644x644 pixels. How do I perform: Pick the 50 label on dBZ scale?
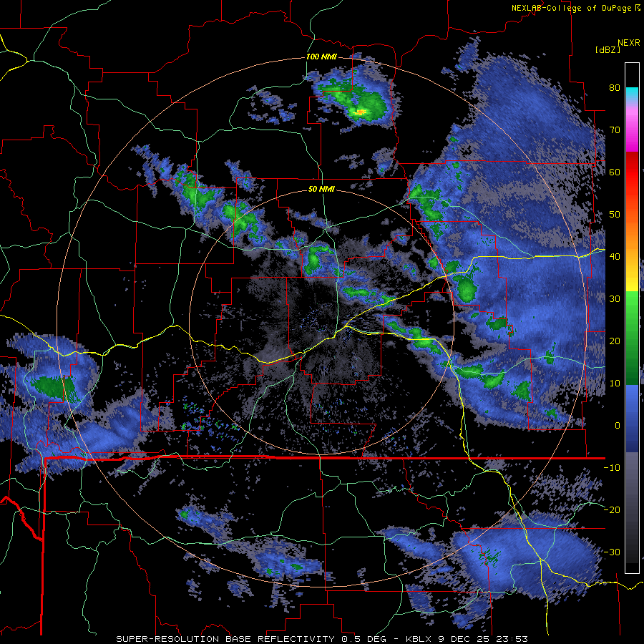(615, 215)
